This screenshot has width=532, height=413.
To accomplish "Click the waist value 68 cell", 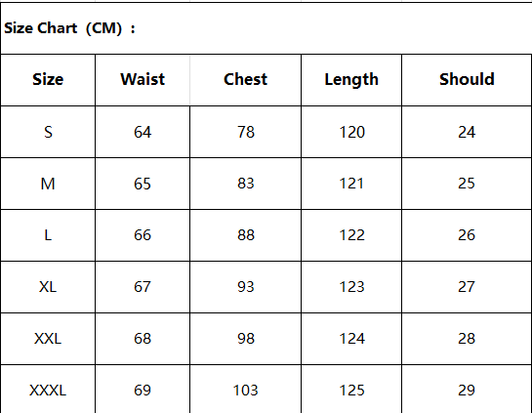I will (x=143, y=339).
